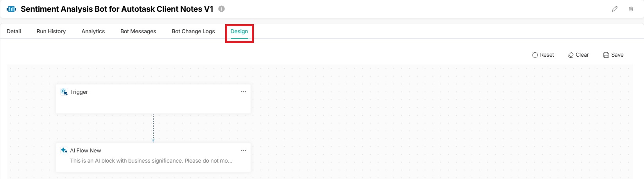Select the Trigger block label

tap(79, 92)
